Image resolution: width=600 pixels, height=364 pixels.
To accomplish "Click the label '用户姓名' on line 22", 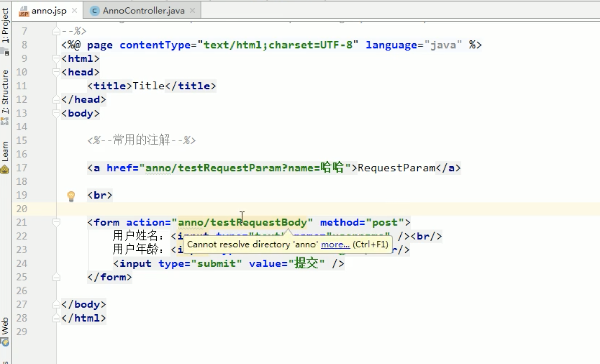I will pyautogui.click(x=135, y=236).
